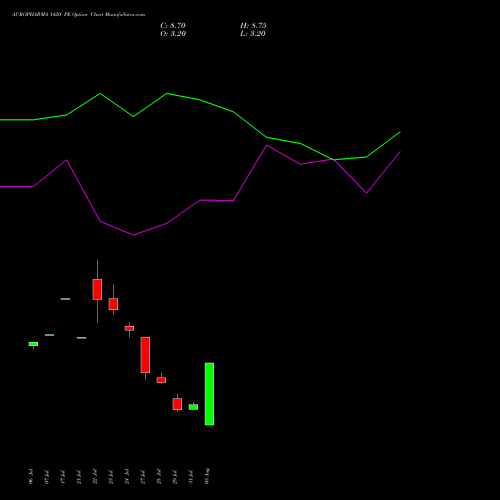Select the flat 17 Jul candle dash
Screen dimensions: 500x500
(65, 299)
